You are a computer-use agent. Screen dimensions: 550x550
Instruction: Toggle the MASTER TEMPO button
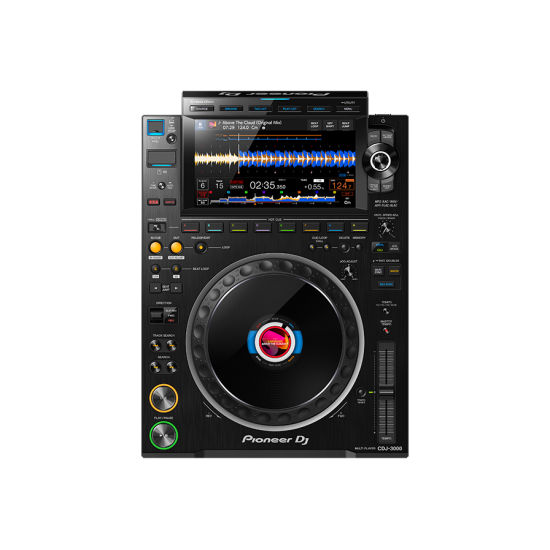[x=386, y=330]
